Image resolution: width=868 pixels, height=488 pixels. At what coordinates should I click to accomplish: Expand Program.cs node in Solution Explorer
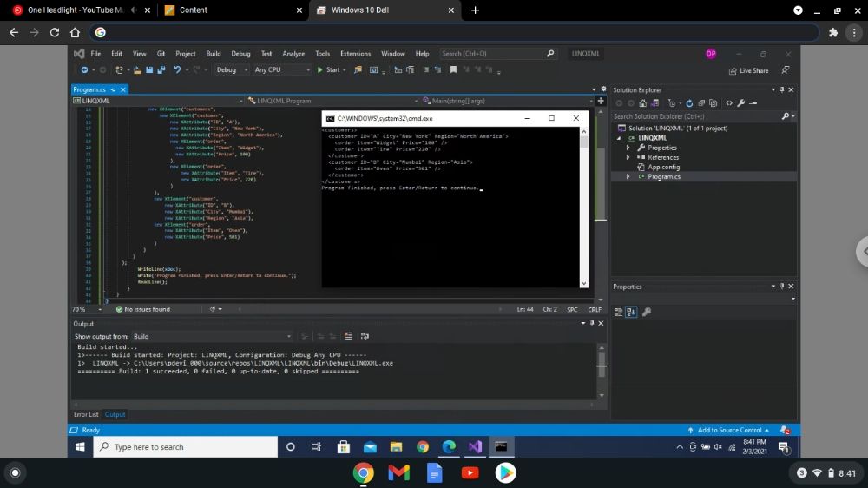coord(628,176)
